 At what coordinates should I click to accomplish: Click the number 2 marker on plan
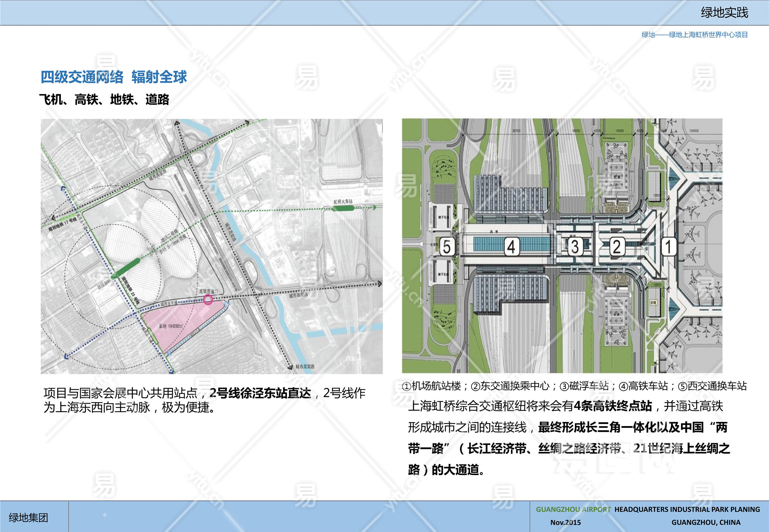click(x=617, y=247)
